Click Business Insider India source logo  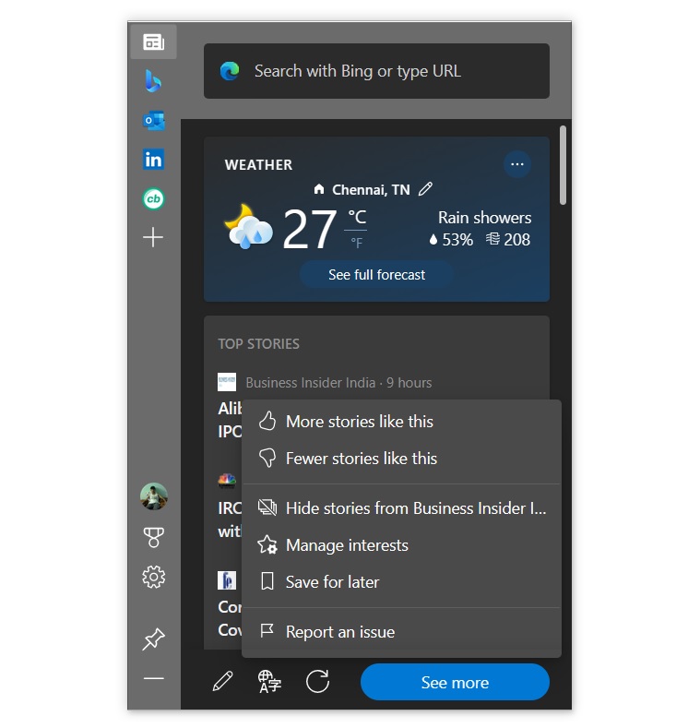point(227,382)
